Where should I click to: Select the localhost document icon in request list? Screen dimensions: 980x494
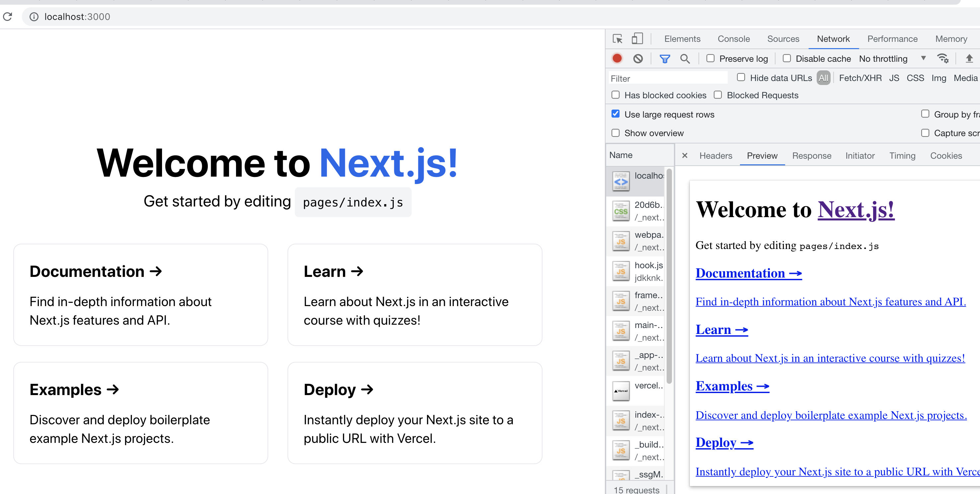(x=620, y=181)
